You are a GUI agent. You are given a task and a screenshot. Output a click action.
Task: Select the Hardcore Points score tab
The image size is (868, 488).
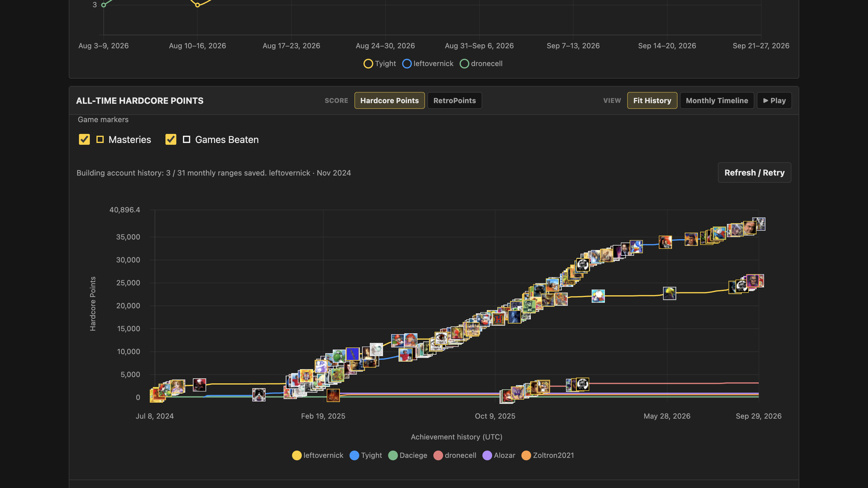[x=389, y=100]
